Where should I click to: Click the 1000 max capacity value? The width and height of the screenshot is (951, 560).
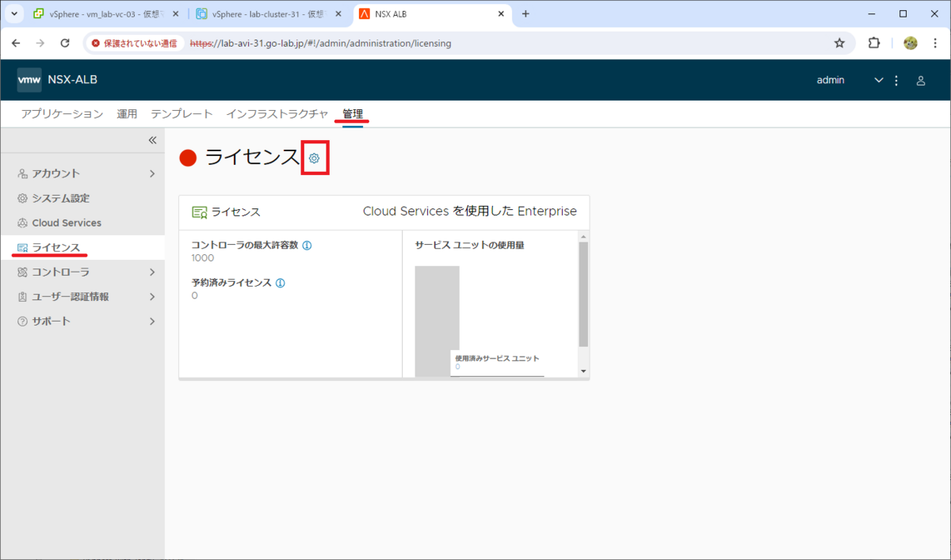point(203,257)
